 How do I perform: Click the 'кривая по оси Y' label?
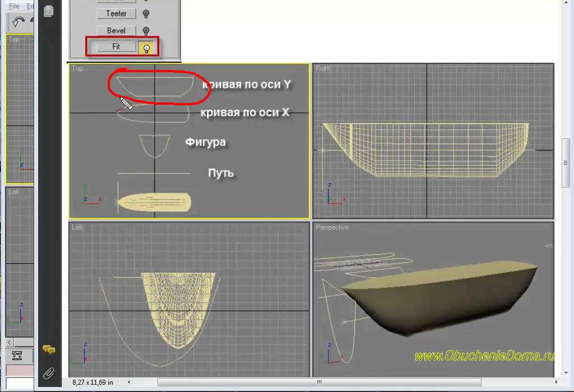coord(247,85)
